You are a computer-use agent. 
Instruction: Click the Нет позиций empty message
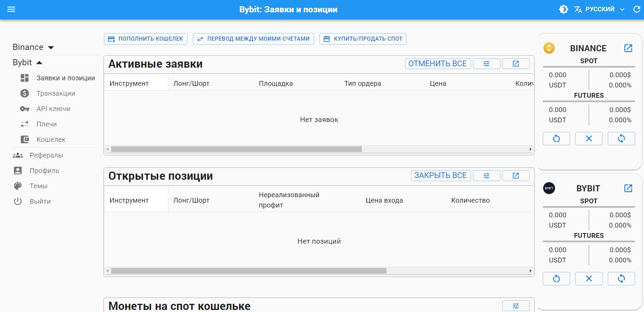pos(319,241)
